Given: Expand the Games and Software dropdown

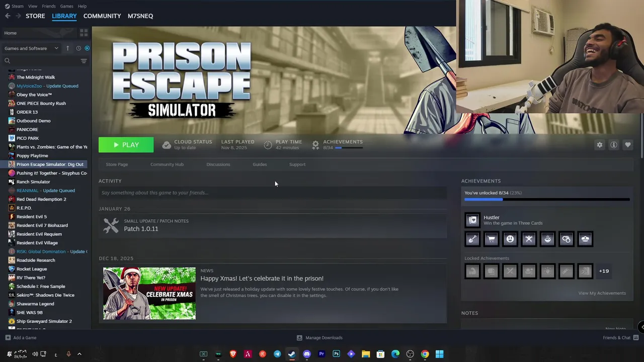Looking at the screenshot, I should click(31, 48).
